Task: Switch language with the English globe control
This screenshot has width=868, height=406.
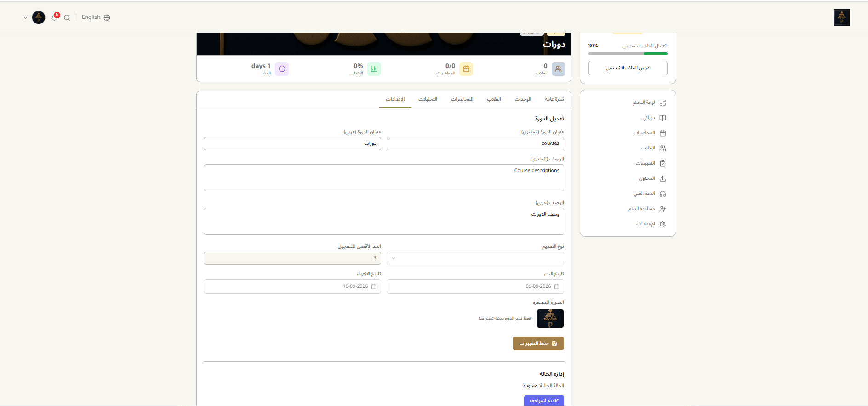Action: [x=96, y=17]
